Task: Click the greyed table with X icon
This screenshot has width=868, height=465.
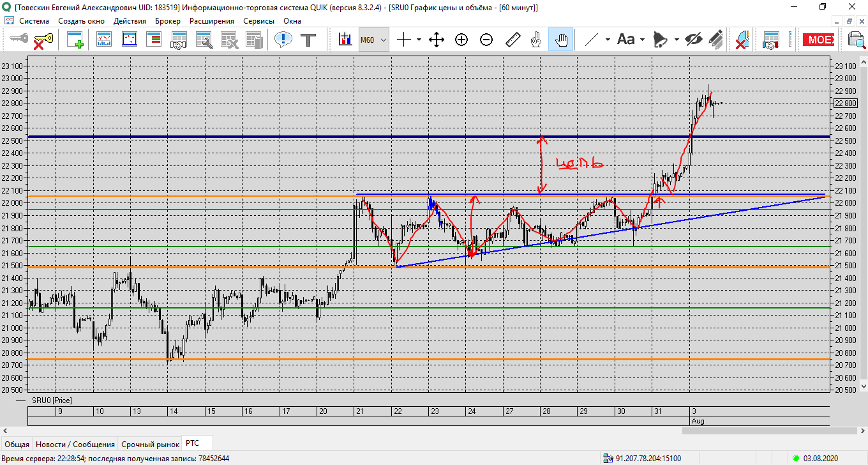Action: point(228,40)
